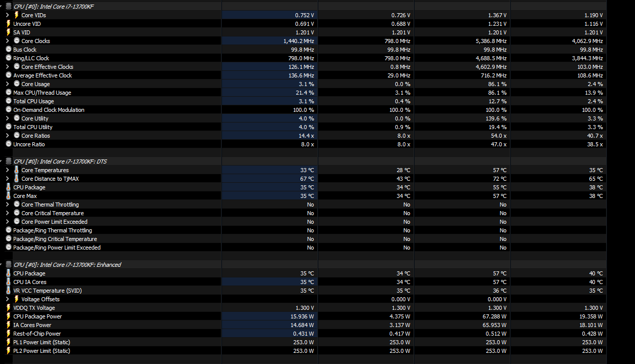Image resolution: width=635 pixels, height=364 pixels.
Task: Click the CPU Package Power lightning icon
Action: click(8, 316)
